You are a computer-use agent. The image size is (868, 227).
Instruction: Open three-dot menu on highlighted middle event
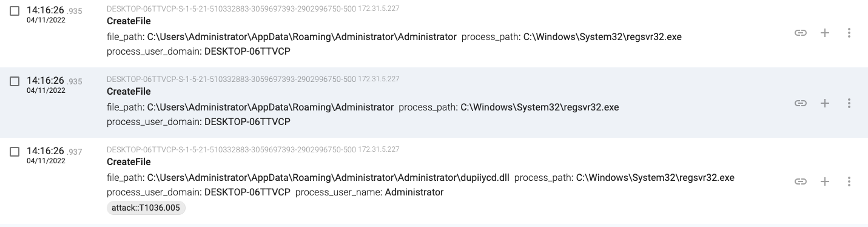pos(849,103)
